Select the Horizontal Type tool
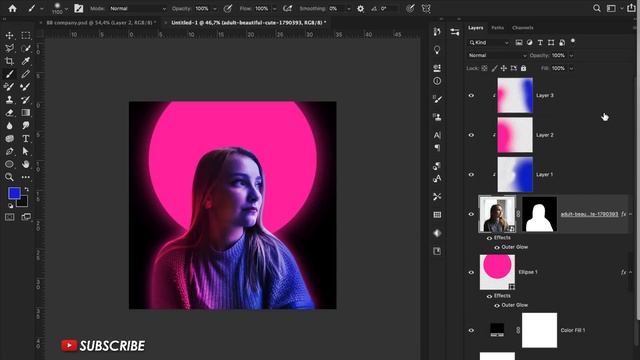The width and height of the screenshot is (640, 360). (26, 139)
